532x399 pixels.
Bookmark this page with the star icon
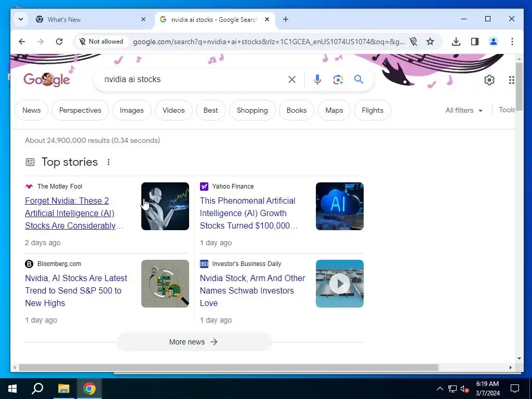pyautogui.click(x=430, y=42)
